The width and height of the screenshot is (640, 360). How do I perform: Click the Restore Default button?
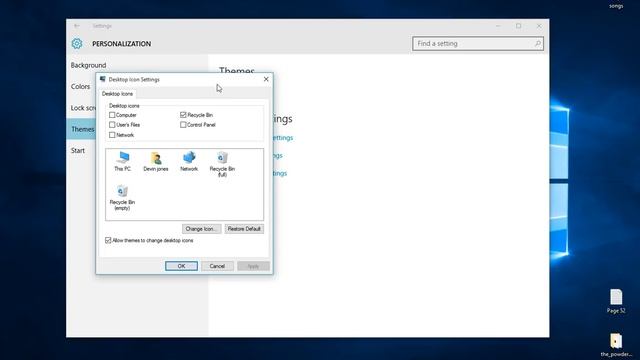pos(244,229)
